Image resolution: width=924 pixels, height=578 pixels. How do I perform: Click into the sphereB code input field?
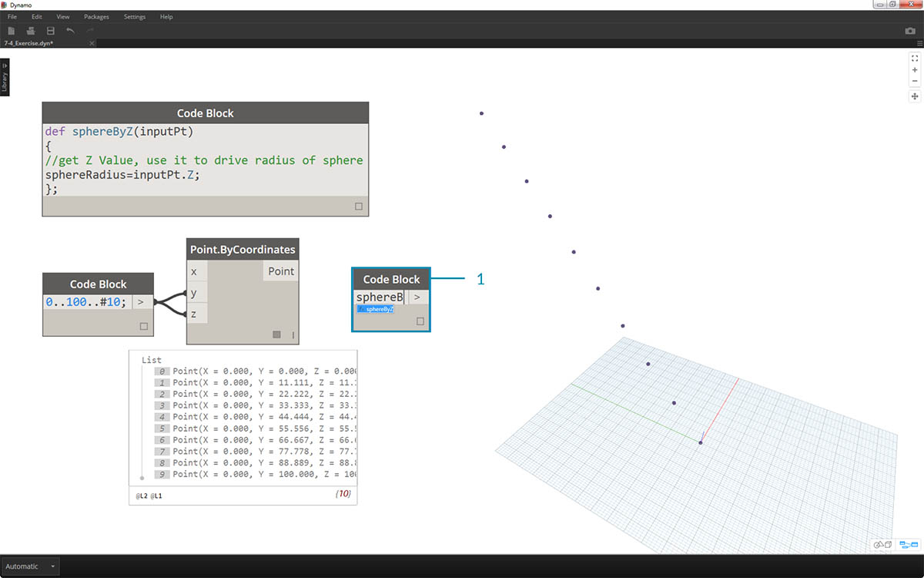(x=380, y=297)
